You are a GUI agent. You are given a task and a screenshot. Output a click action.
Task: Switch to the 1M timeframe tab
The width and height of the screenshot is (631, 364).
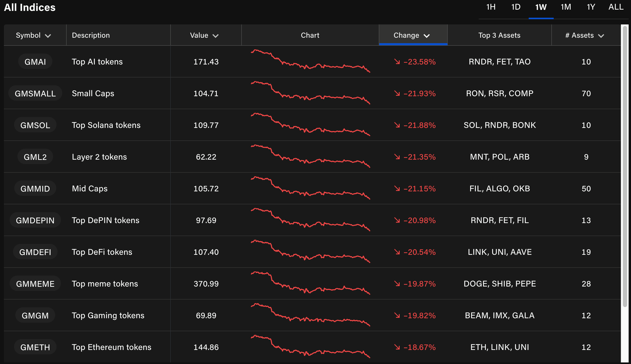[566, 7]
